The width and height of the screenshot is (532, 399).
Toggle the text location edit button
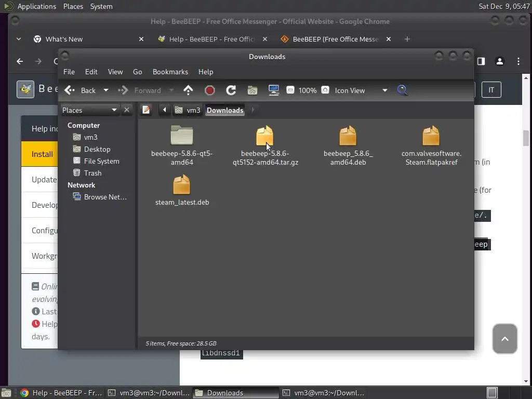(x=146, y=110)
